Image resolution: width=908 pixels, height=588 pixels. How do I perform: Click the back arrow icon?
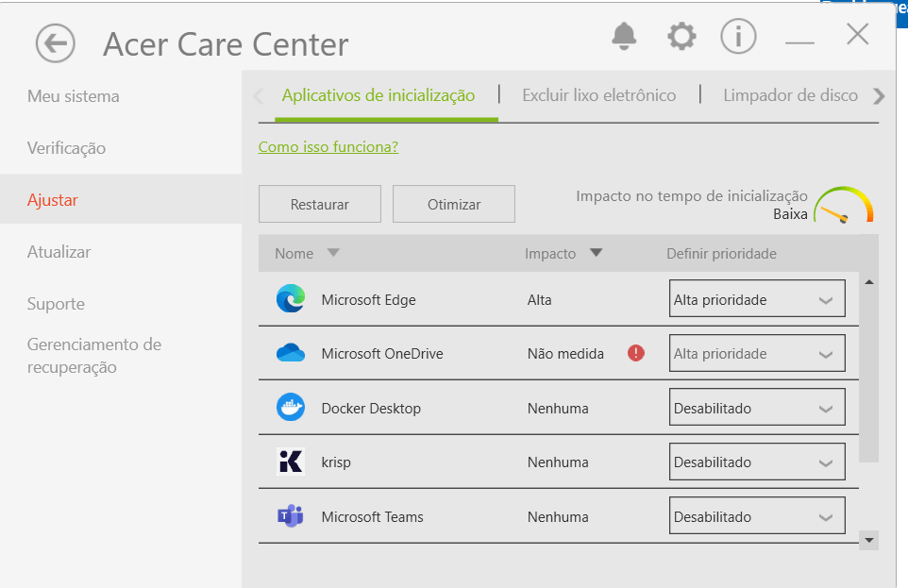tap(55, 42)
